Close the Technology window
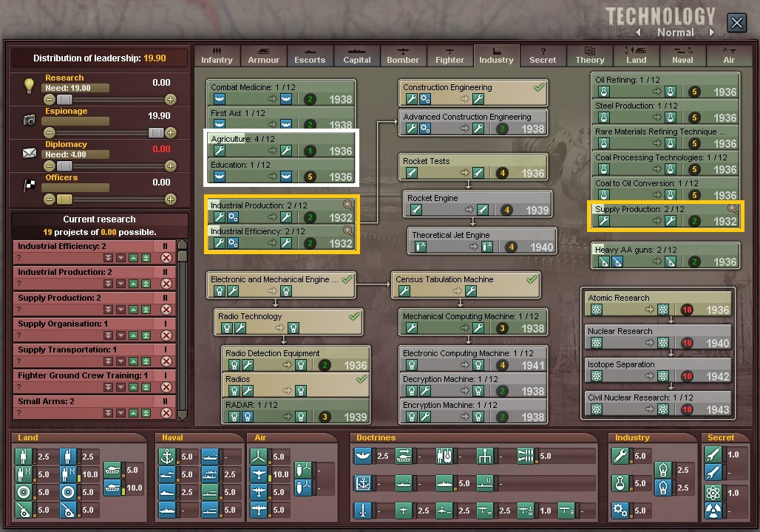Viewport: 760px width, 532px height. [x=737, y=22]
